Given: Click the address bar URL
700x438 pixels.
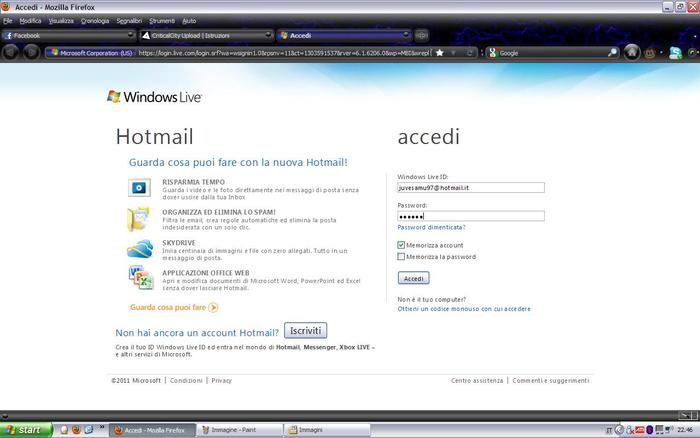Looking at the screenshot, I should point(284,53).
